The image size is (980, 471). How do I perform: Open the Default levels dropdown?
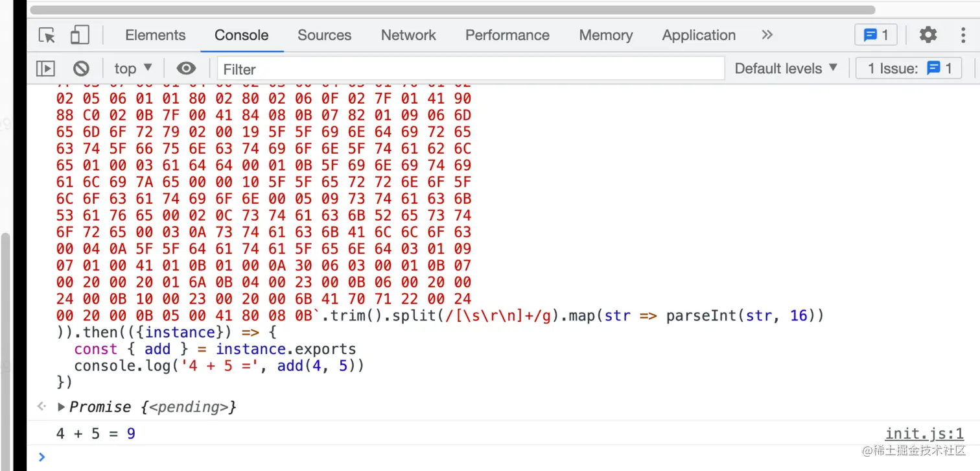786,68
